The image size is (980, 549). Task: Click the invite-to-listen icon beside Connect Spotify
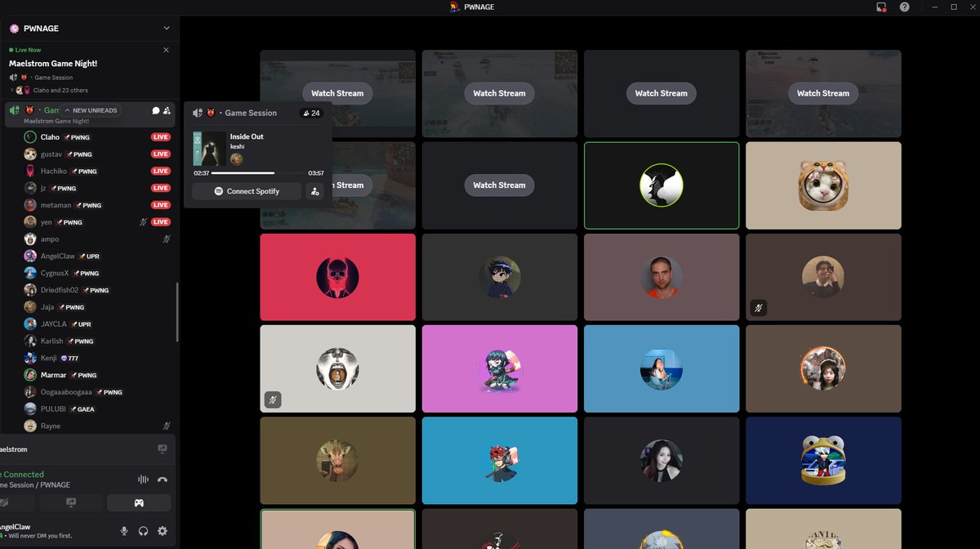(x=314, y=191)
